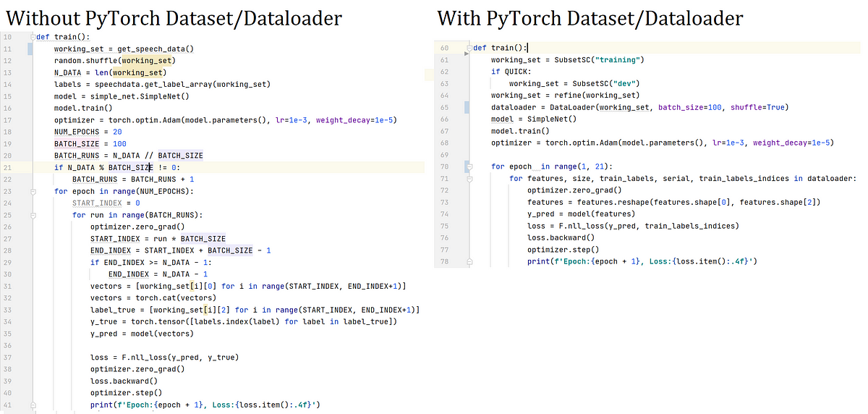Viewport: 868px width, 414px height.
Task: Click 'if QUICK:' on line 62
Action: point(511,72)
